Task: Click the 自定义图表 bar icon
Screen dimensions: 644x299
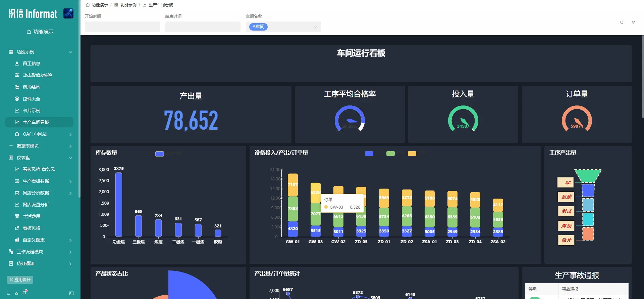Action: pos(17,240)
